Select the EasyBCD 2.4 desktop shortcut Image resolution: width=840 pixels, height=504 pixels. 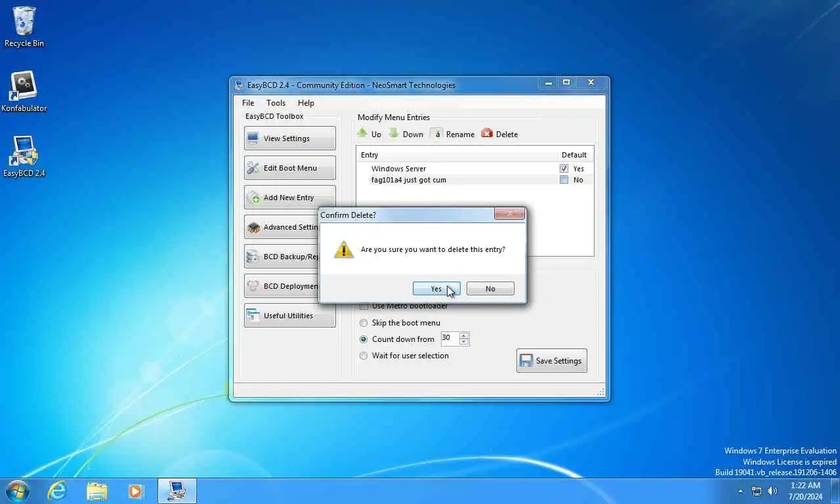(24, 157)
